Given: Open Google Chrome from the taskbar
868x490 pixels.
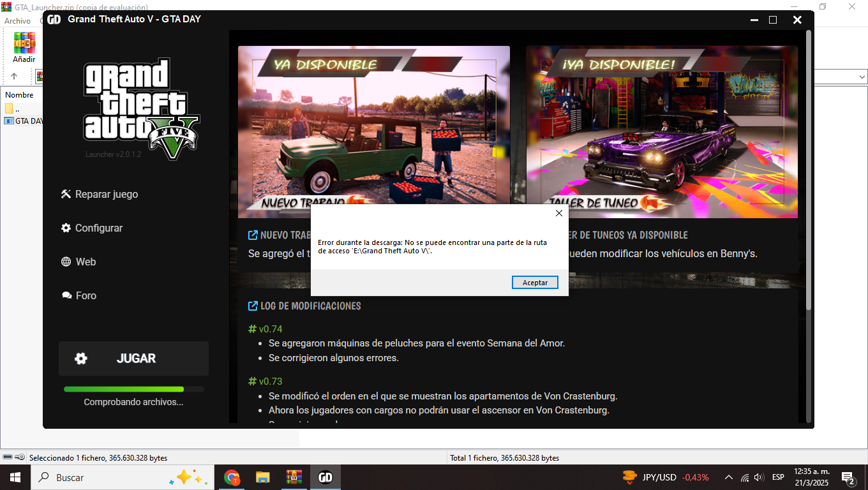Looking at the screenshot, I should tap(232, 477).
